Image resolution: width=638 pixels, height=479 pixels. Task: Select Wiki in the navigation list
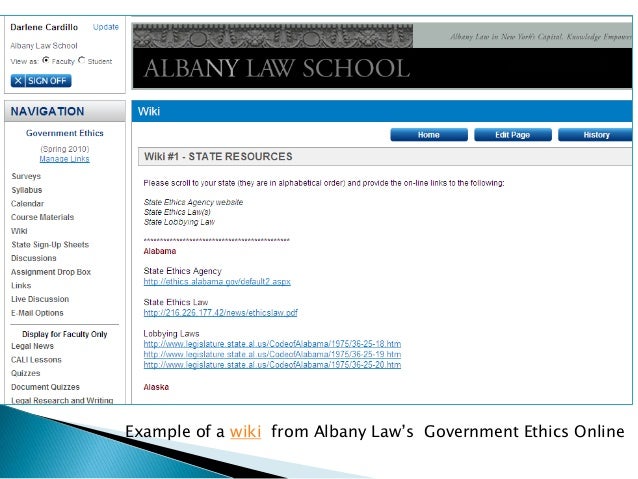point(19,231)
